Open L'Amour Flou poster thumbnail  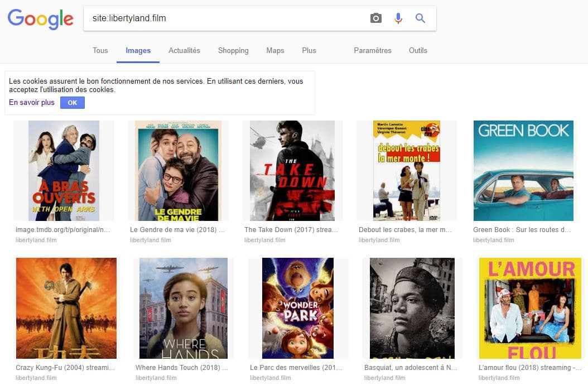530,308
